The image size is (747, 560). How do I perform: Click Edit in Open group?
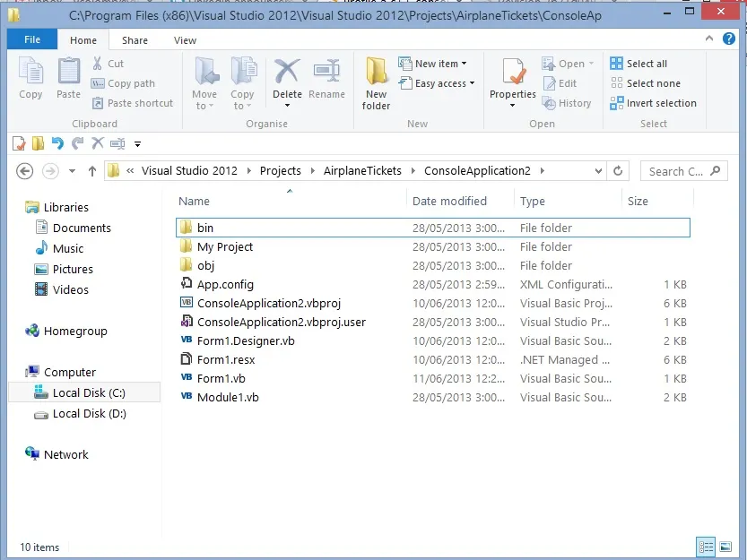pyautogui.click(x=560, y=83)
